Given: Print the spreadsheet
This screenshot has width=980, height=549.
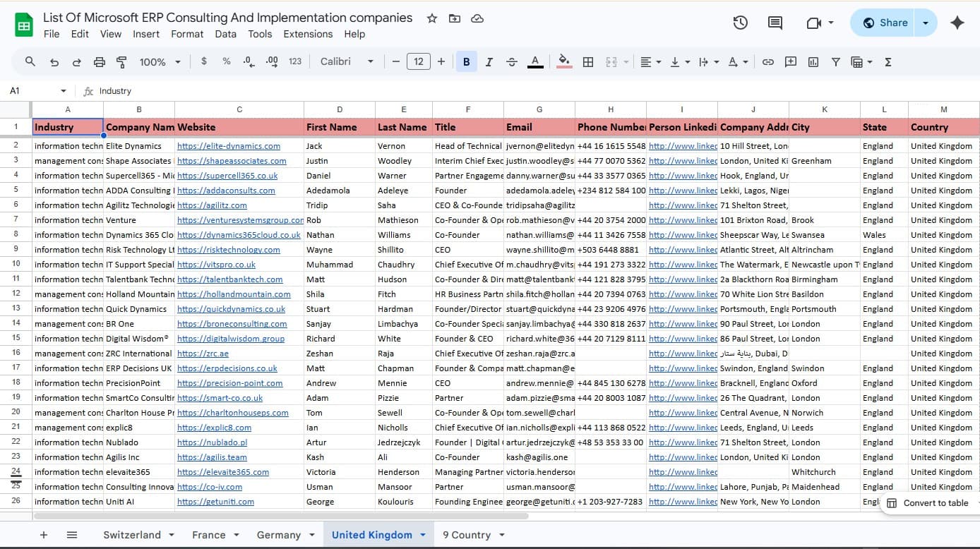Looking at the screenshot, I should coord(100,62).
